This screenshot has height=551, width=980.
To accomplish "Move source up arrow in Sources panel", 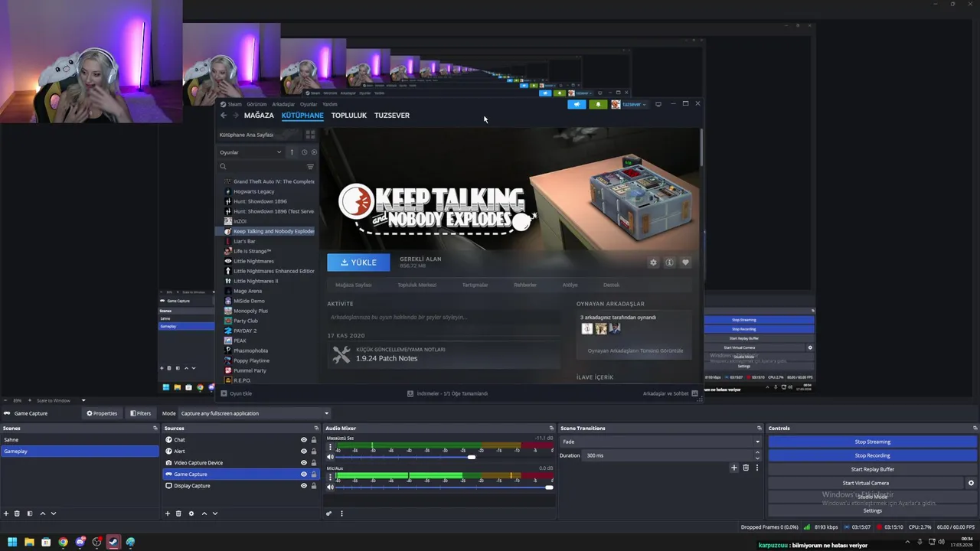I will [204, 514].
